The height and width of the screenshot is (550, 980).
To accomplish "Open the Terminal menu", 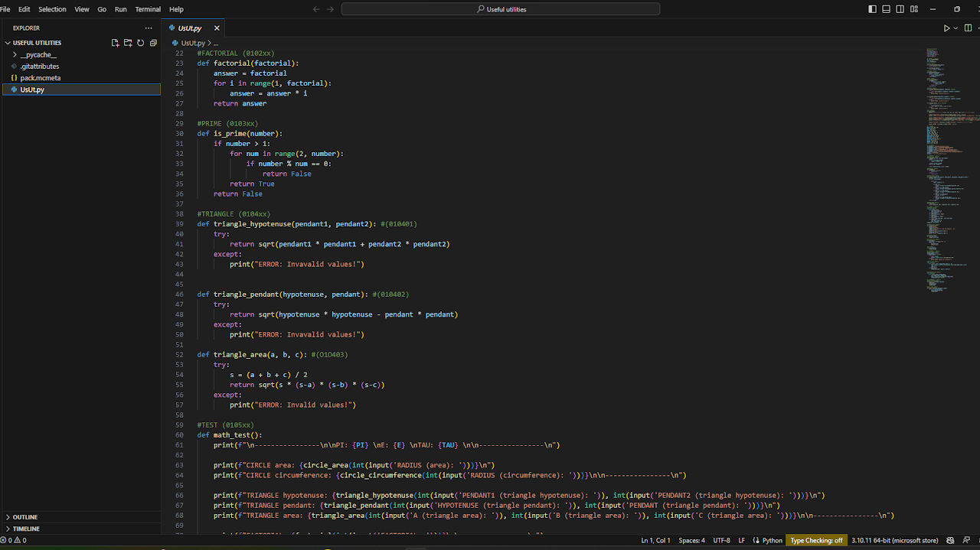I will (x=148, y=9).
